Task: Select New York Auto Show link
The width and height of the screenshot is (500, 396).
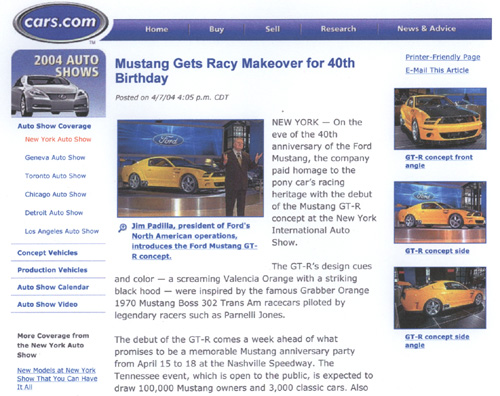Action: [58, 139]
